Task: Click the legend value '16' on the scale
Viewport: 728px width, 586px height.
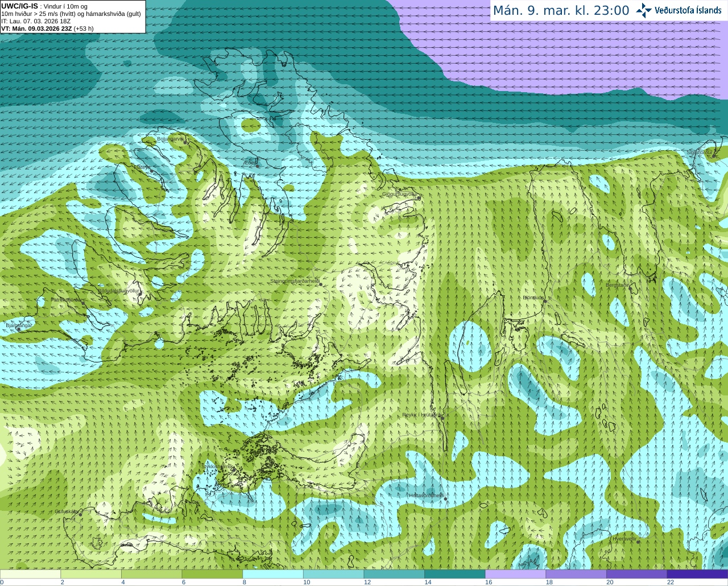Action: (489, 582)
